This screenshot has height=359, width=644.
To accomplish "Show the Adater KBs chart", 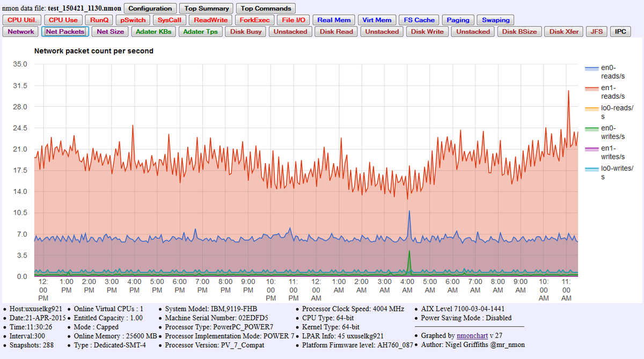I will coord(153,32).
